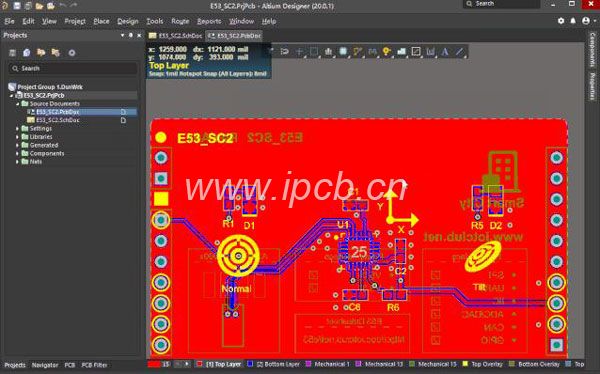Click the Top Overlay yellow color swatch
Viewport: 600px width, 374px height.
(x=465, y=364)
